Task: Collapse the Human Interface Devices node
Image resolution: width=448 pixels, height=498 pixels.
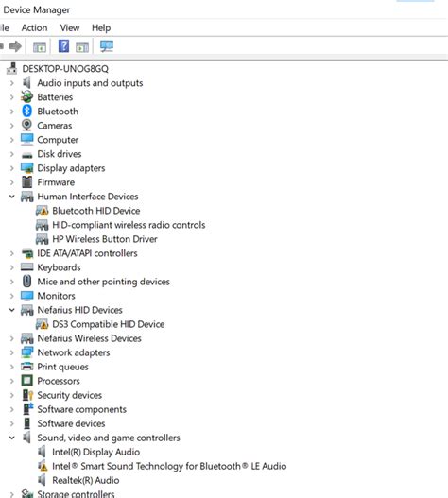Action: click(x=11, y=197)
